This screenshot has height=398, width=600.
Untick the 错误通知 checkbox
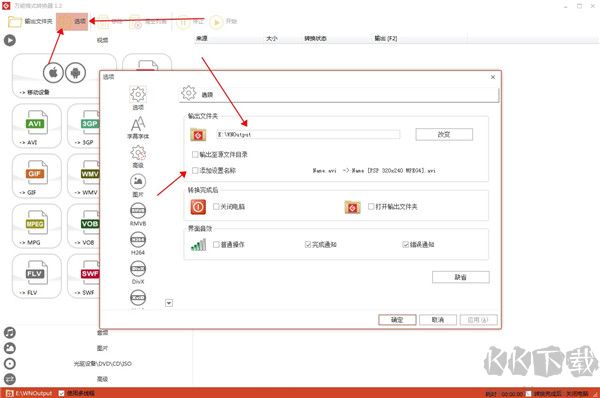pos(406,244)
